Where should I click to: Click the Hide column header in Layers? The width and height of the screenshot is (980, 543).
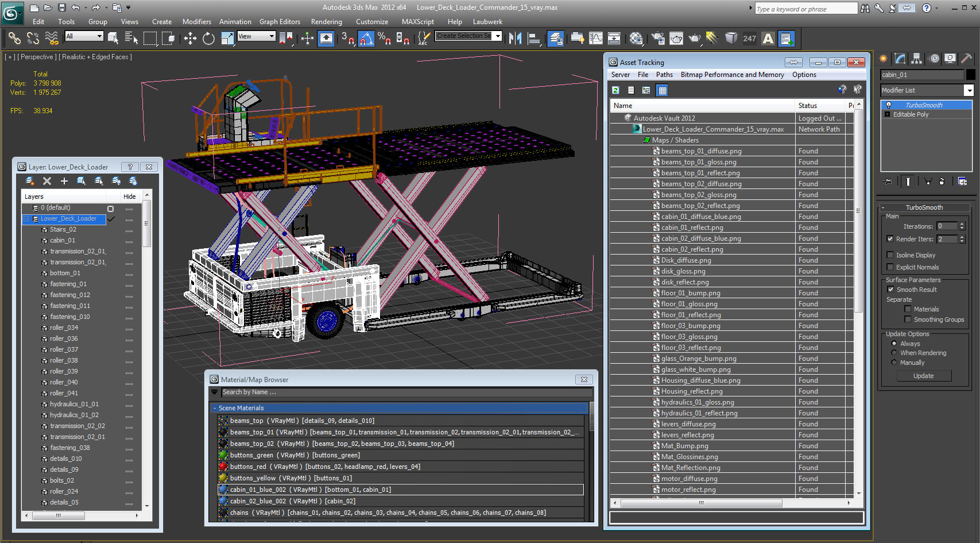130,197
